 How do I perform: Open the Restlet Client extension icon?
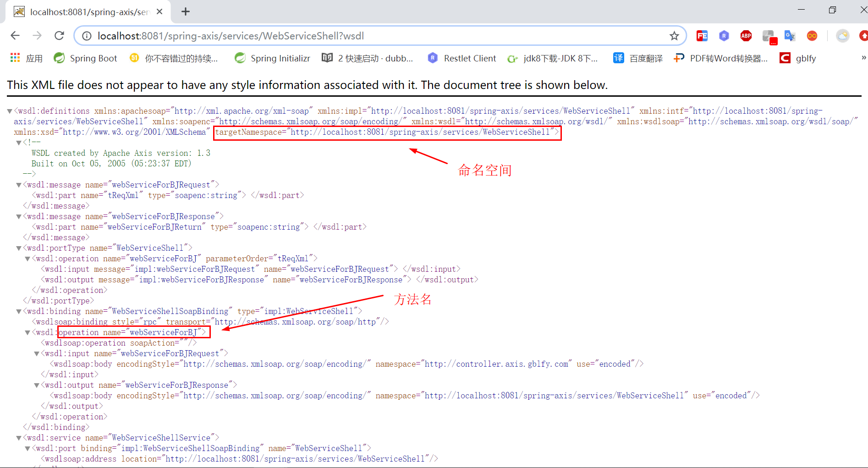pyautogui.click(x=724, y=36)
